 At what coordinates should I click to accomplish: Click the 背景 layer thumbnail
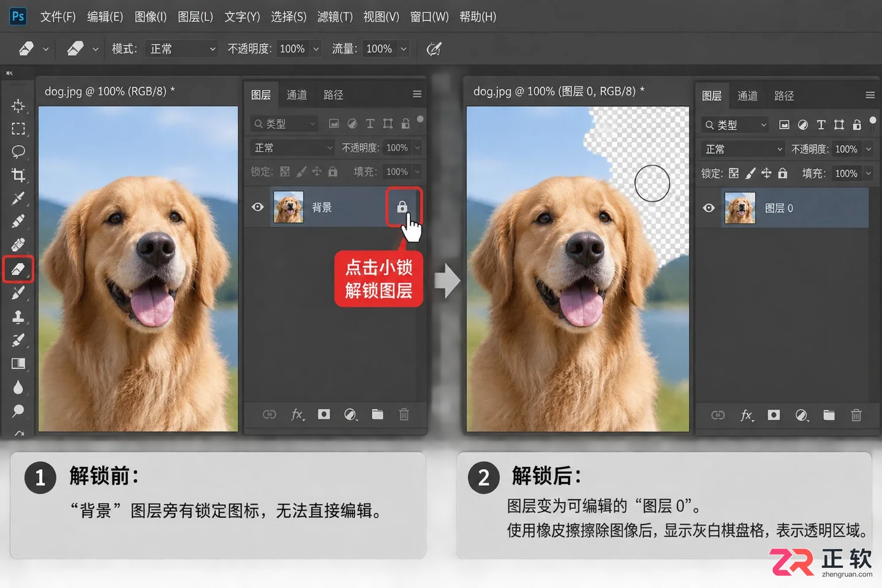point(288,207)
